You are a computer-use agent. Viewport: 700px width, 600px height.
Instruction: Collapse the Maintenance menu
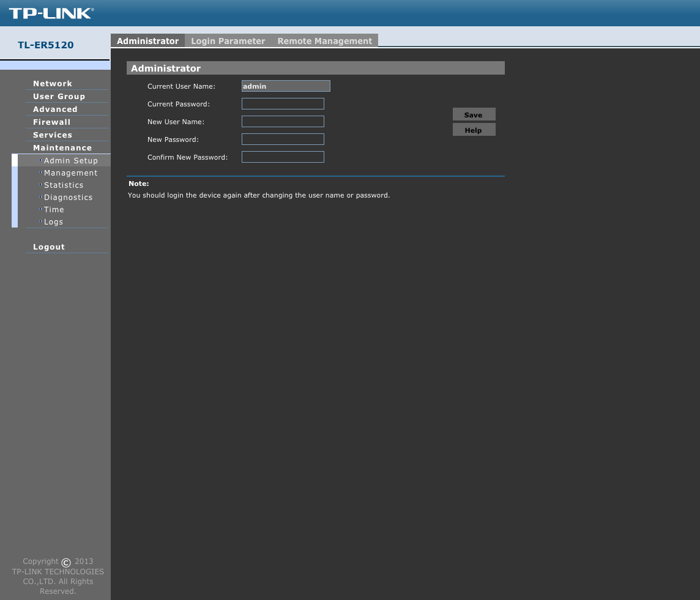coord(62,147)
